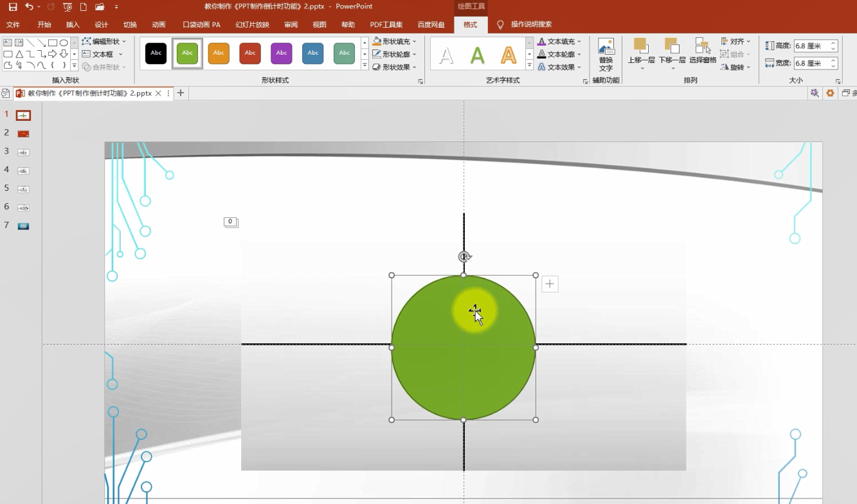Create a new blank document from quick access
The width and height of the screenshot is (857, 504).
83,7
